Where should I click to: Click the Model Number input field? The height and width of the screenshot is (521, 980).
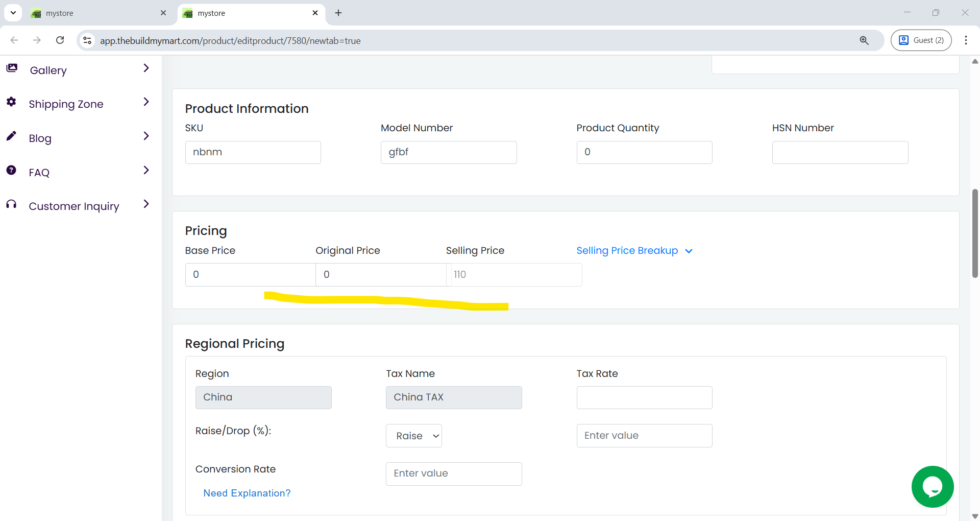[x=449, y=152]
